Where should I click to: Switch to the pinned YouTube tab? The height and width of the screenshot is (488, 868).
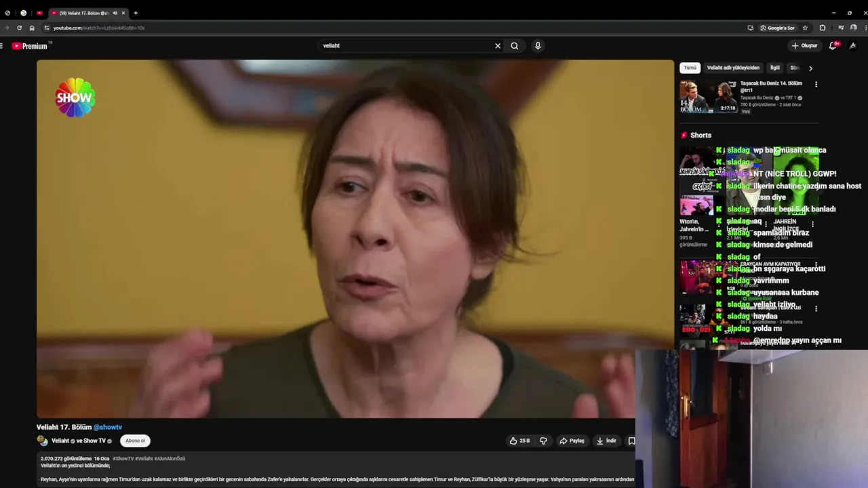(x=39, y=13)
